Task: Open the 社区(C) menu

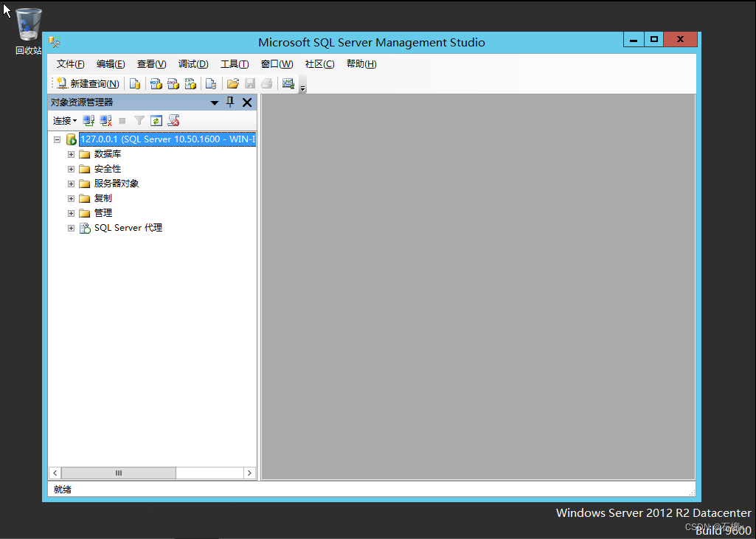Action: pos(319,63)
